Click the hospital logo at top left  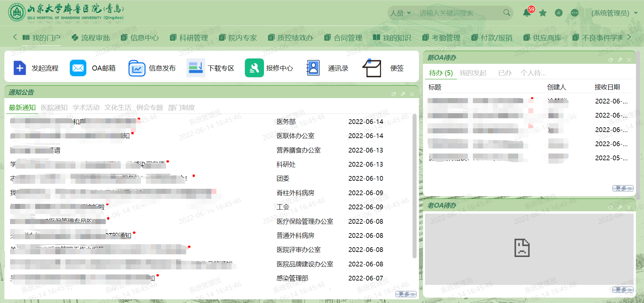66,12
